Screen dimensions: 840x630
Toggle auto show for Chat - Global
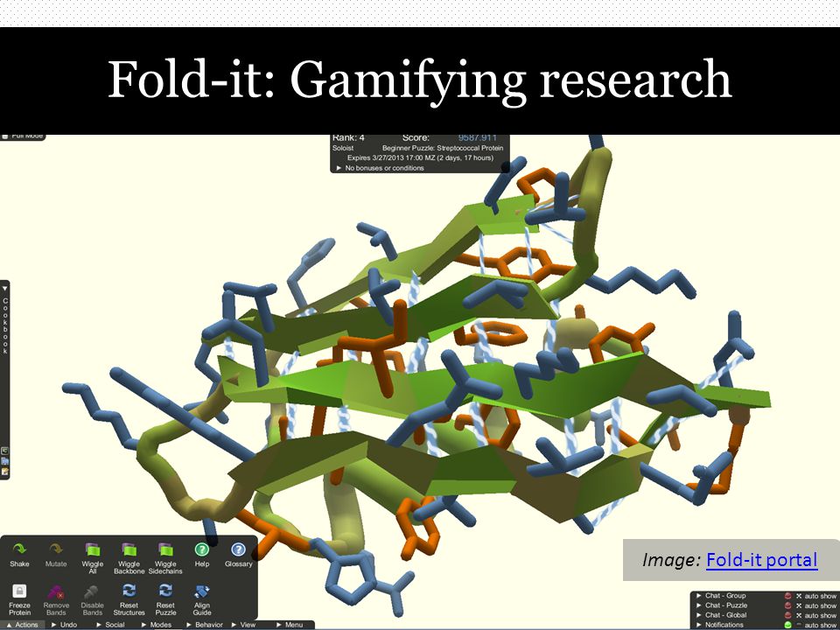point(820,615)
